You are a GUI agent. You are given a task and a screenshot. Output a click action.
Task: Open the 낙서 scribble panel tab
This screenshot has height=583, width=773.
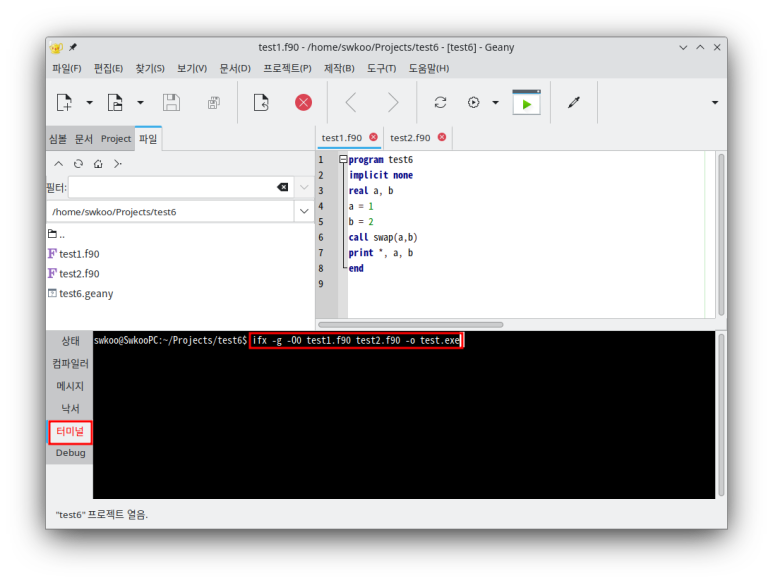[70, 409]
